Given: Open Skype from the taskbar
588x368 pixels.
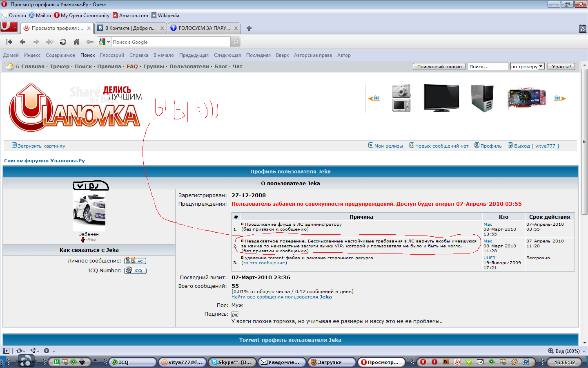Looking at the screenshot, I should 232,362.
